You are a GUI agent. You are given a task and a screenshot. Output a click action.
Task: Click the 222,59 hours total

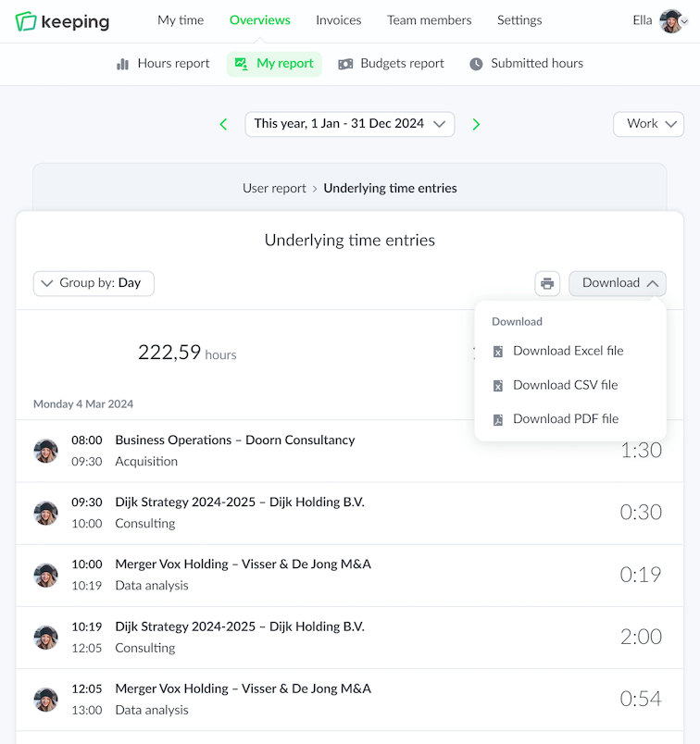click(187, 353)
